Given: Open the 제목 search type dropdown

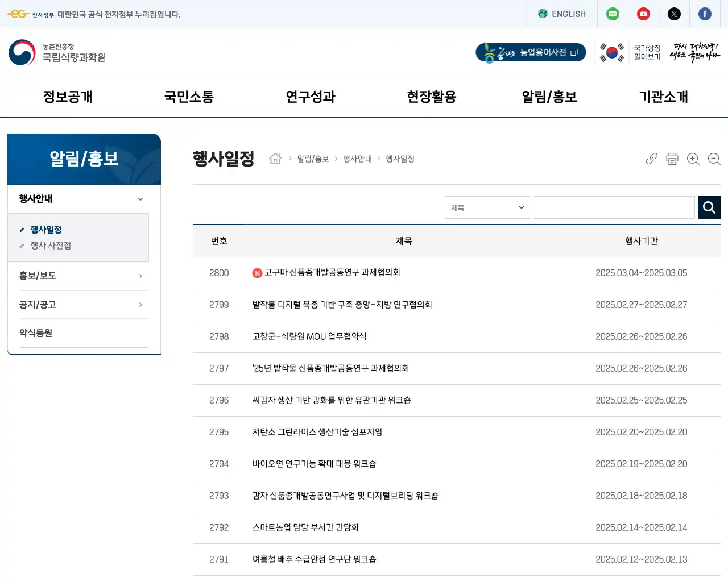Looking at the screenshot, I should pos(487,207).
